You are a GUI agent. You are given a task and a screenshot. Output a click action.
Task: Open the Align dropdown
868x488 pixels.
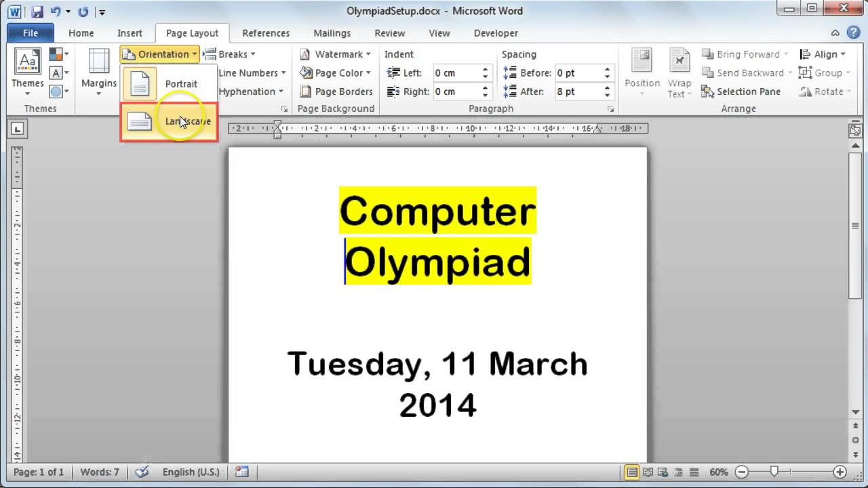coord(822,54)
